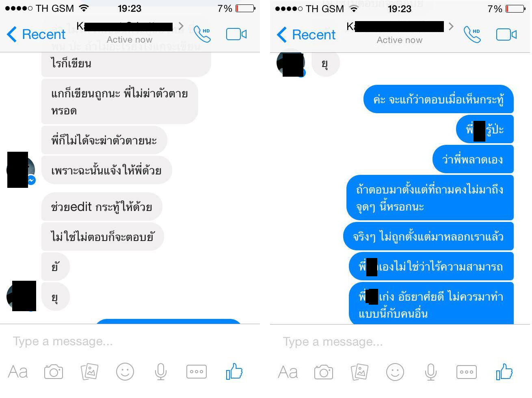Viewport: 532px width, 398px height.
Task: Open camera in left chat toolbar
Action: [x=54, y=372]
